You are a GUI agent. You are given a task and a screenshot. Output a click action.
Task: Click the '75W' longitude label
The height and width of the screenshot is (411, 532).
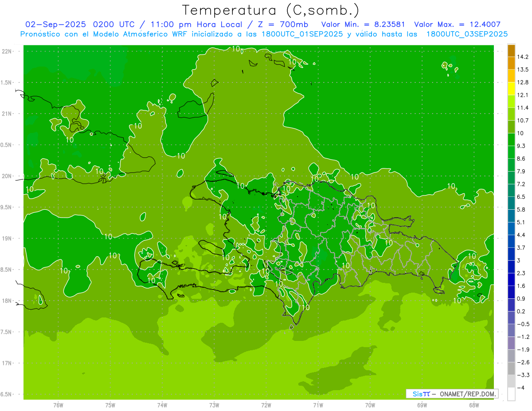coord(110,405)
